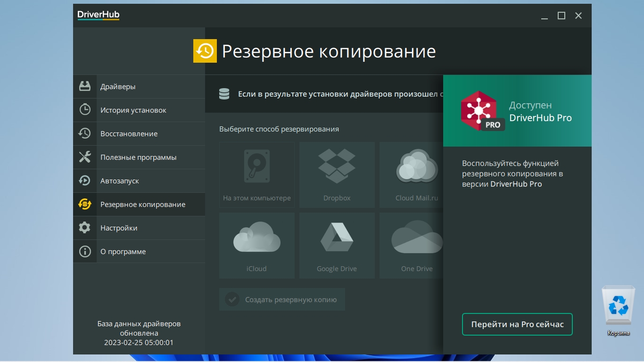Image resolution: width=644 pixels, height=362 pixels.
Task: Click the Settings gear icon in sidebar
Action: click(85, 228)
